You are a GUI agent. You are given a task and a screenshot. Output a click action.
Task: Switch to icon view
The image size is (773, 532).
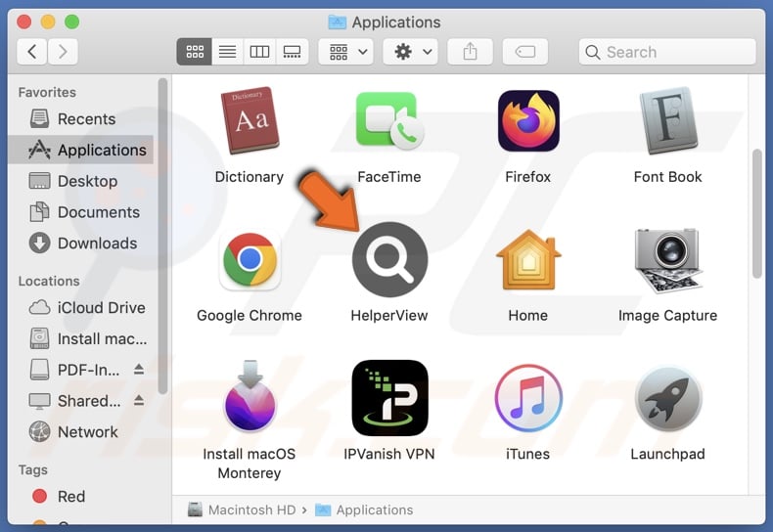coord(195,52)
